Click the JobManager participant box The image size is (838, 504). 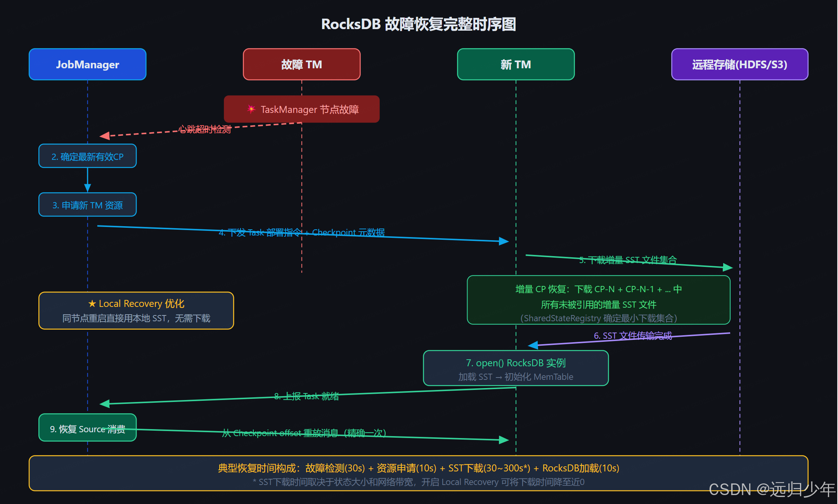pyautogui.click(x=88, y=64)
